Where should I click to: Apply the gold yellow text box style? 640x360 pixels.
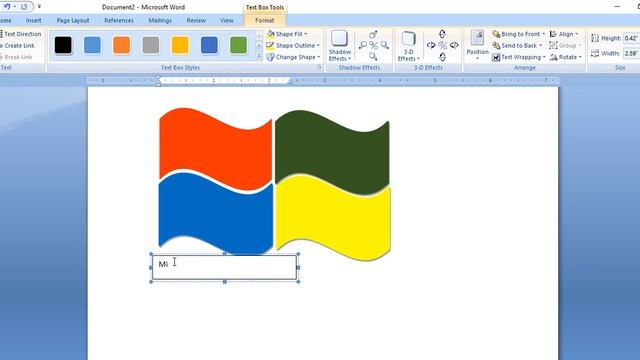[180, 45]
